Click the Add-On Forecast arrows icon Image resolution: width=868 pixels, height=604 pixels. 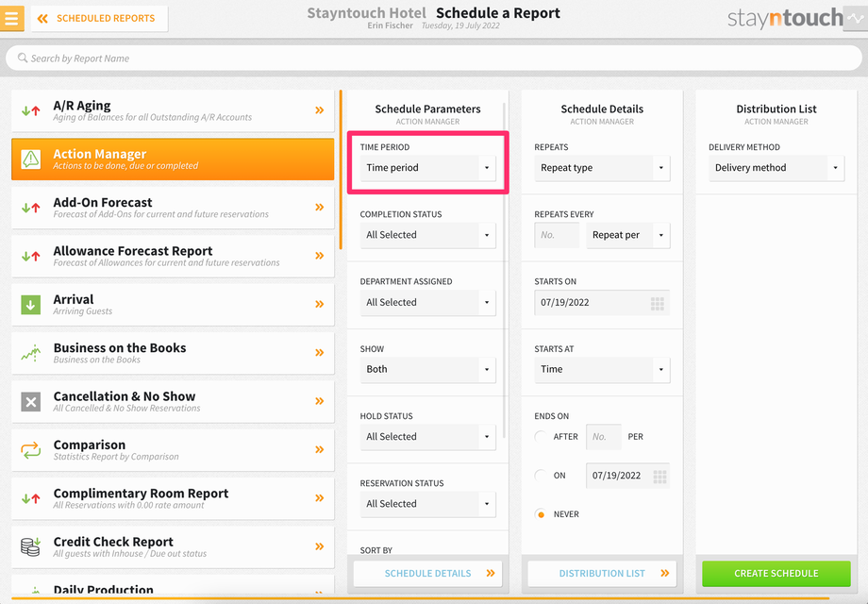(x=31, y=208)
